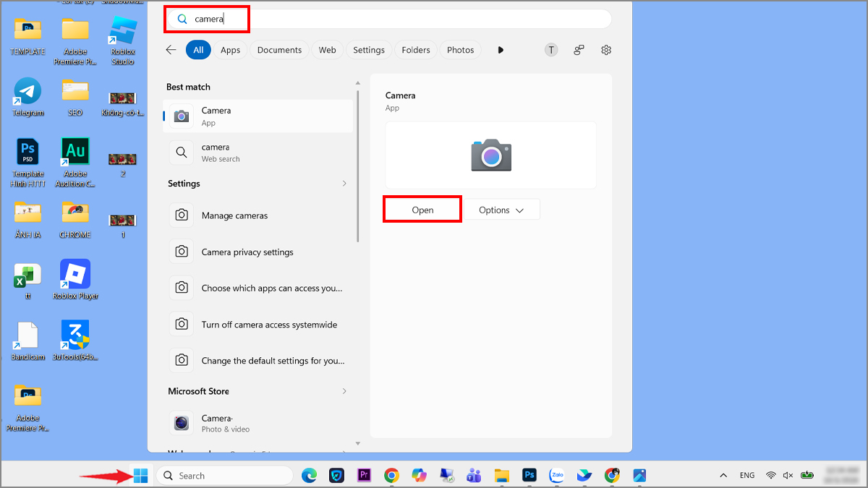Switch to the Folders filter tab
The height and width of the screenshot is (488, 868).
click(416, 50)
